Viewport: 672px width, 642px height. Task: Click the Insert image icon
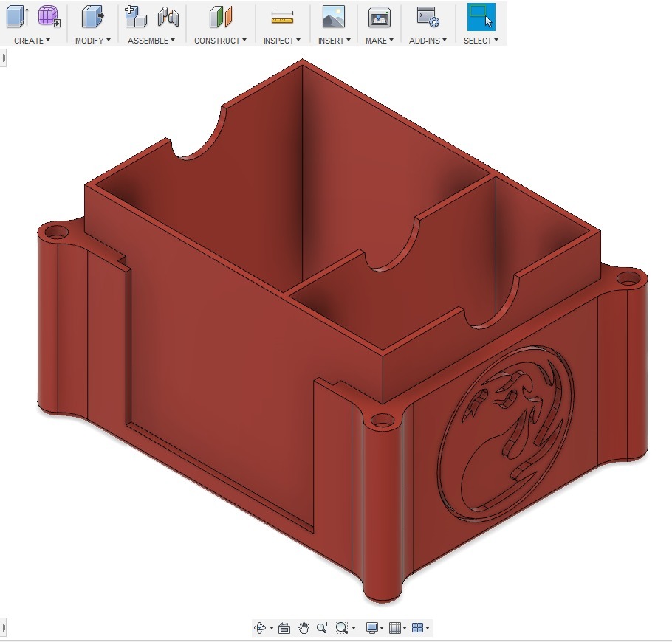click(334, 16)
